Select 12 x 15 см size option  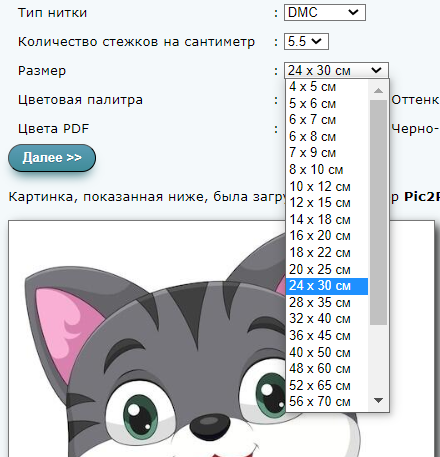coord(327,203)
